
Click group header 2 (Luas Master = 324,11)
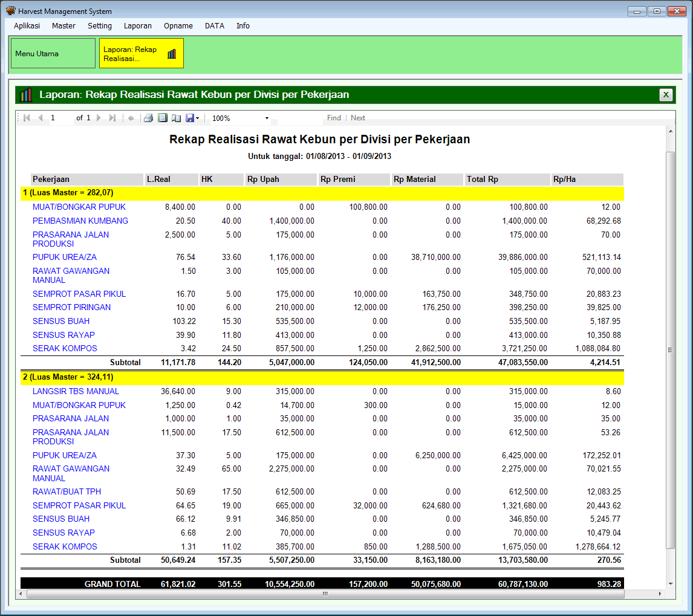tap(322, 377)
